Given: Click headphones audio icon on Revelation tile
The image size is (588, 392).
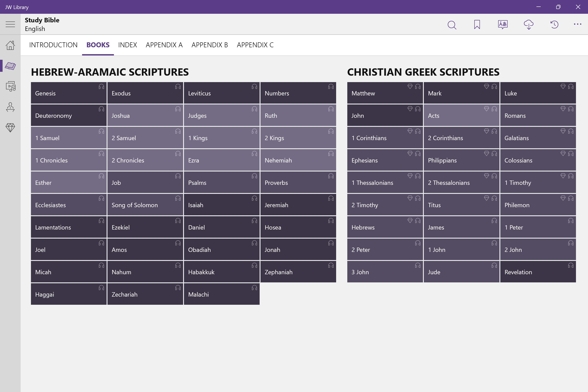Looking at the screenshot, I should (571, 265).
